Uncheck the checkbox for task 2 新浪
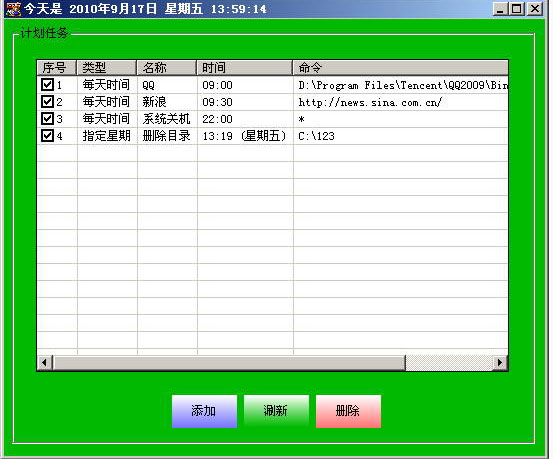This screenshot has width=553, height=459. [47, 102]
